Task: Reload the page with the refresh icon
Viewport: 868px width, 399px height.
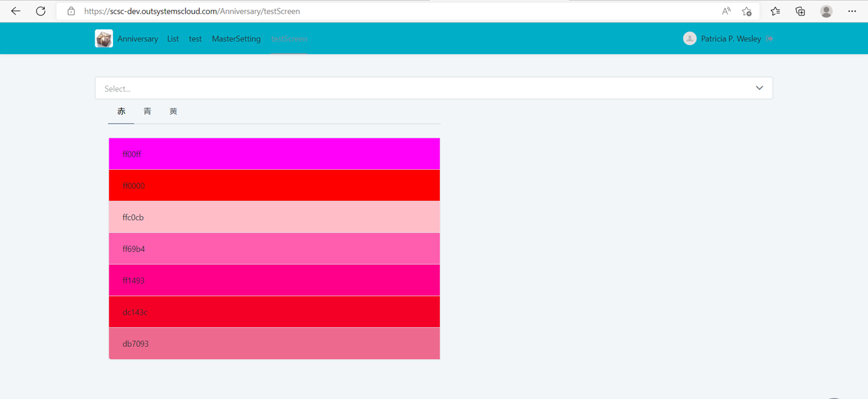Action: (x=41, y=11)
